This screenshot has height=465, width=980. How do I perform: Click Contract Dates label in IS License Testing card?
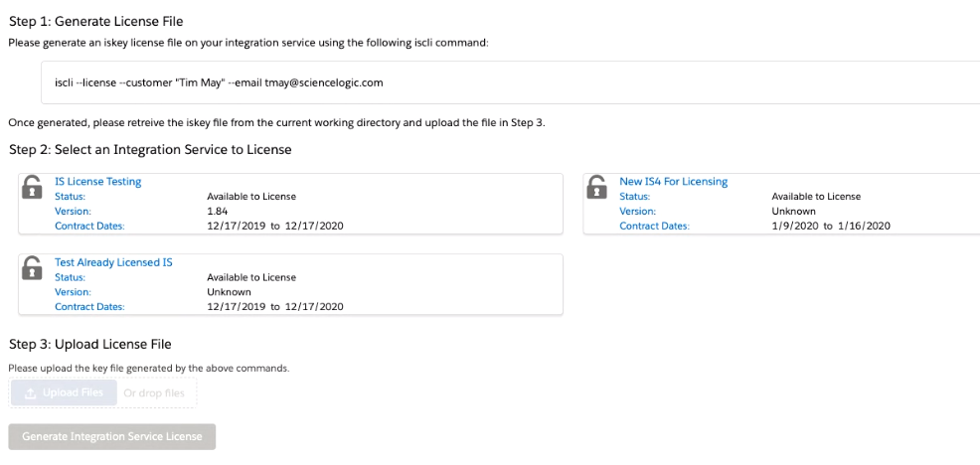click(89, 226)
